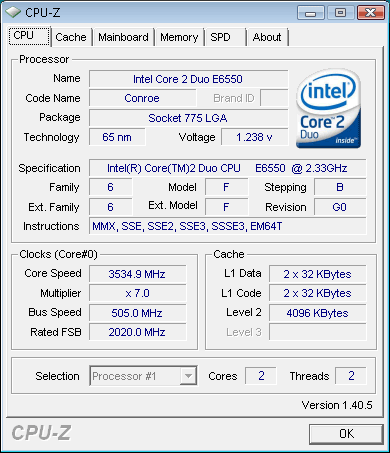This screenshot has width=390, height=453.
Task: Maximize the CPU-Z window
Action: pos(340,13)
